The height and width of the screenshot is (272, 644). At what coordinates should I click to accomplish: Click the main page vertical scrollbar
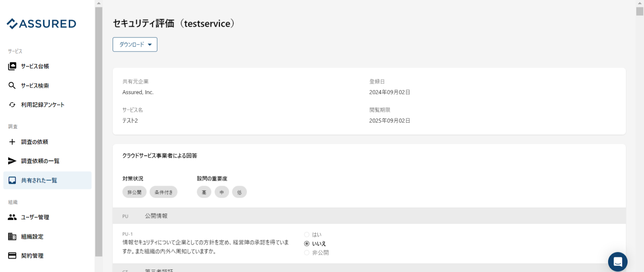tap(640, 136)
